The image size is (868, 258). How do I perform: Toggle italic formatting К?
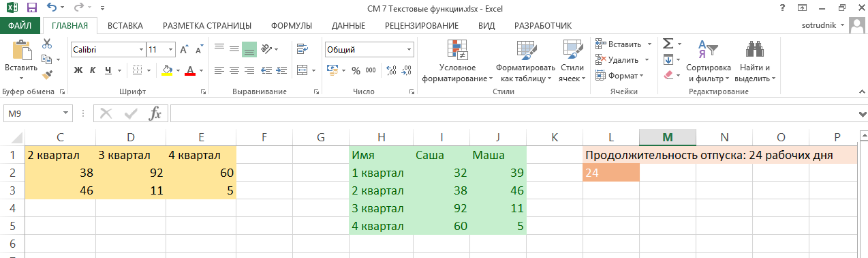point(93,70)
